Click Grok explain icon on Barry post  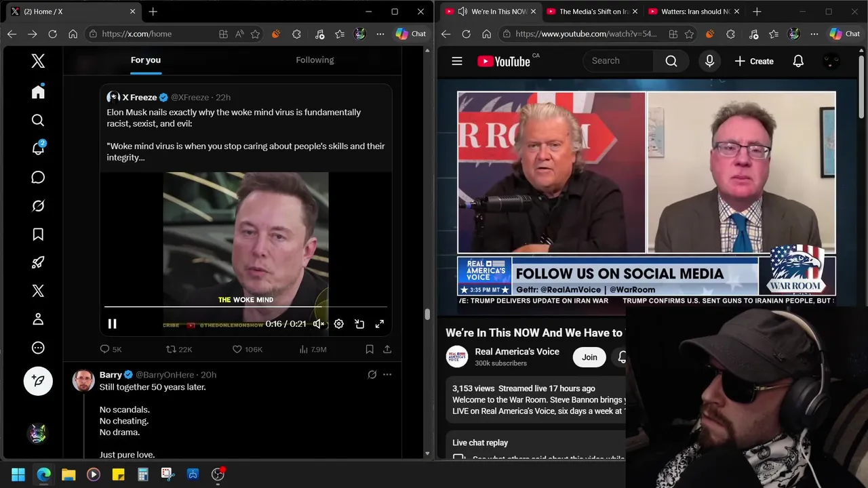click(x=372, y=374)
